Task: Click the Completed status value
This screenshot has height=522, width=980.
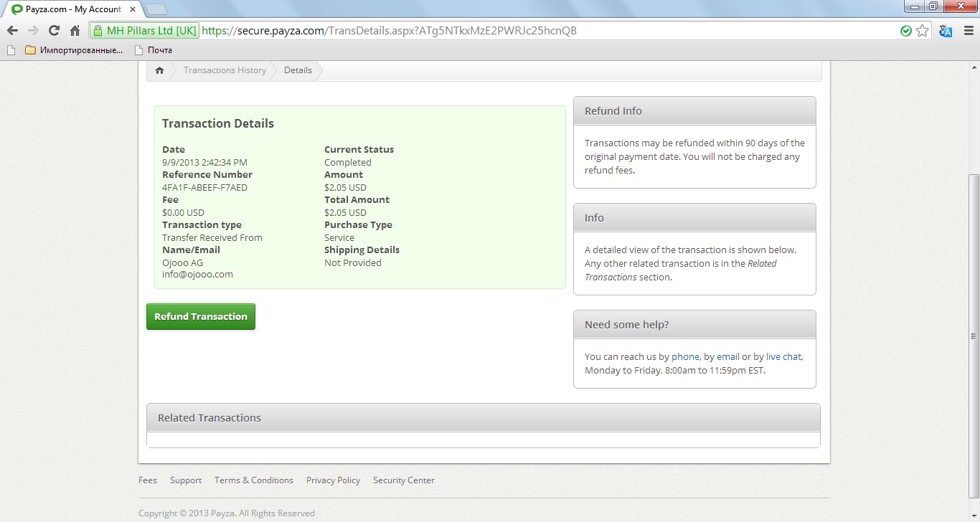Action: 348,162
